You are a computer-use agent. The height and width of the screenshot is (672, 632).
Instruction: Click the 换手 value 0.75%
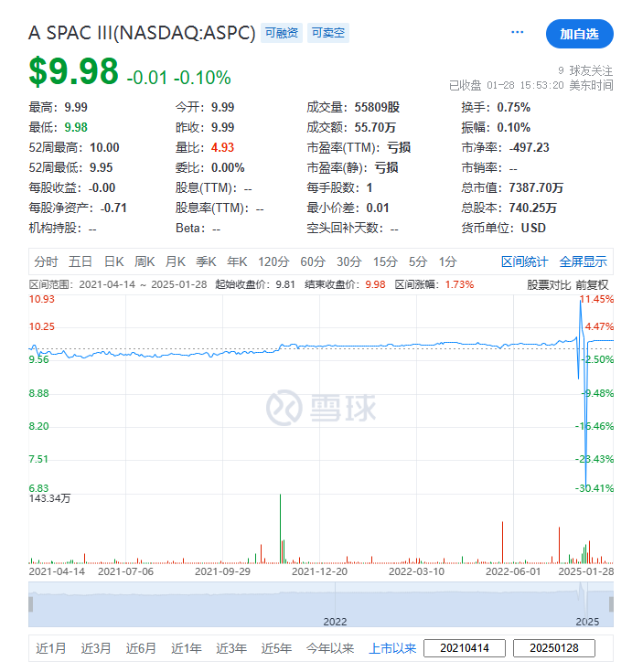point(514,107)
